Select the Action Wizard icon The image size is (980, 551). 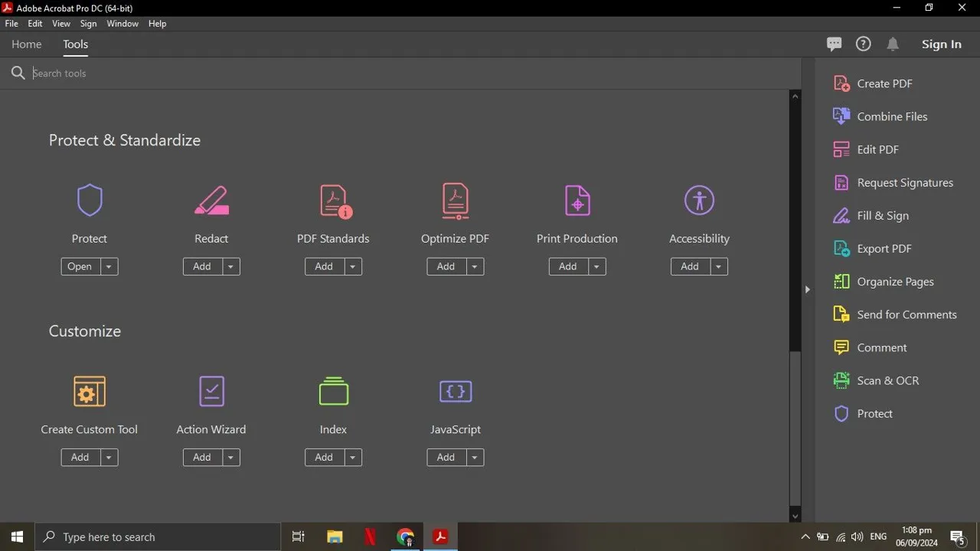point(211,391)
